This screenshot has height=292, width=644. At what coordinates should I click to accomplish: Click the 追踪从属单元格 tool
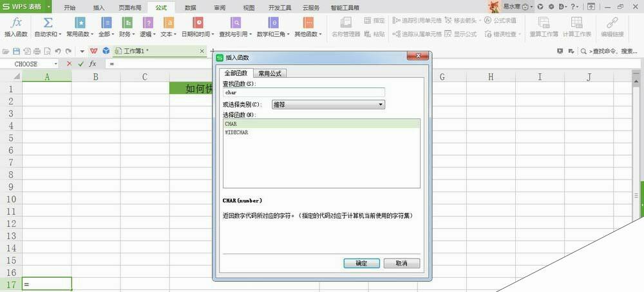pos(417,34)
